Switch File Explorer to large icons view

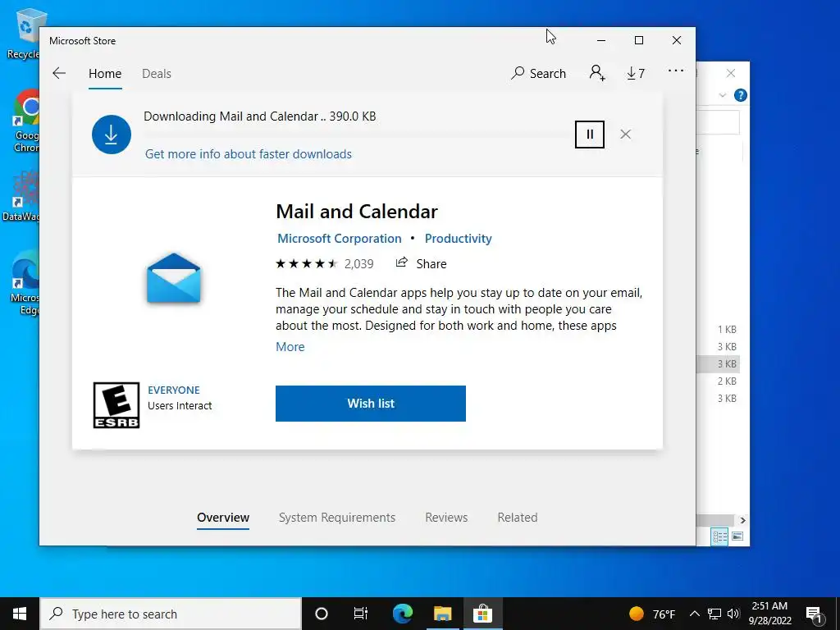(737, 536)
